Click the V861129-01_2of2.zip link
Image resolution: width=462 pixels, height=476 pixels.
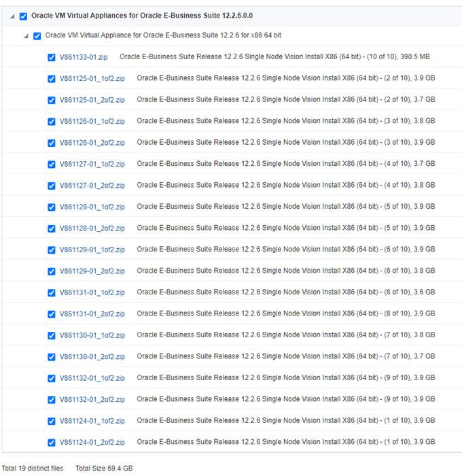[x=92, y=271]
